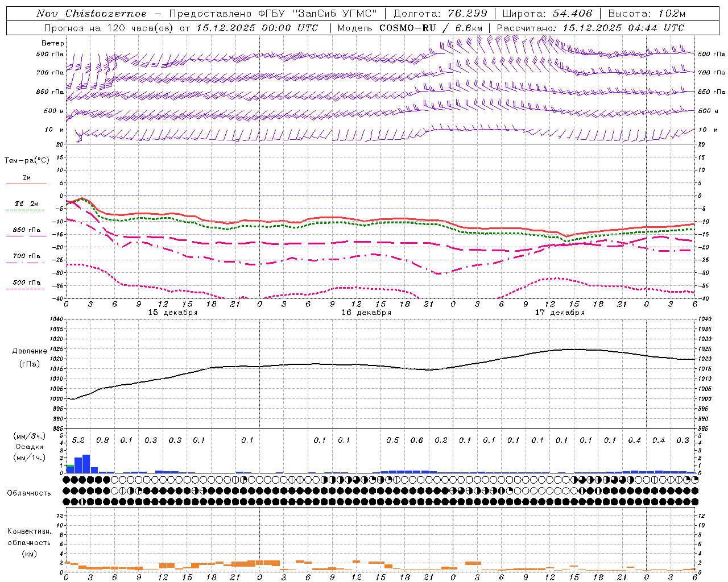The image size is (728, 582).
Task: Click the (км) convective cloud unit label
Action: [29, 554]
